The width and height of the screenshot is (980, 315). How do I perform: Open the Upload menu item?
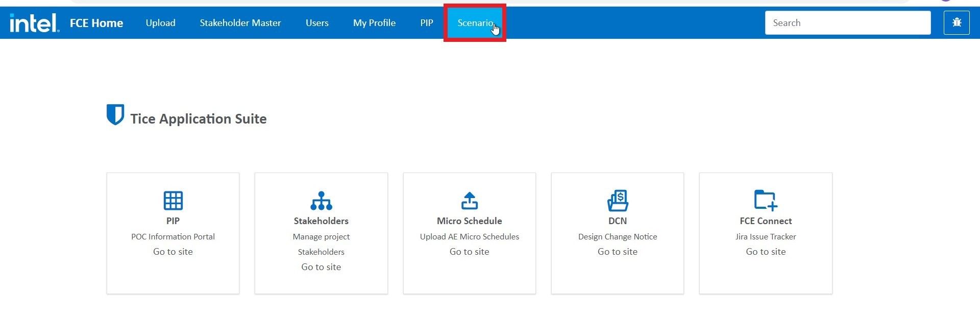160,23
